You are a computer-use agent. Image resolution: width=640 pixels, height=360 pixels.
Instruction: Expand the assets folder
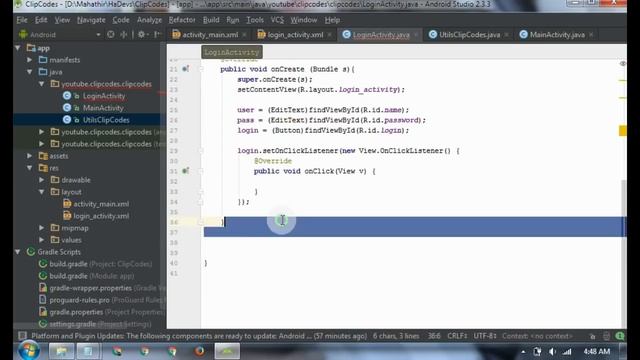(x=29, y=156)
